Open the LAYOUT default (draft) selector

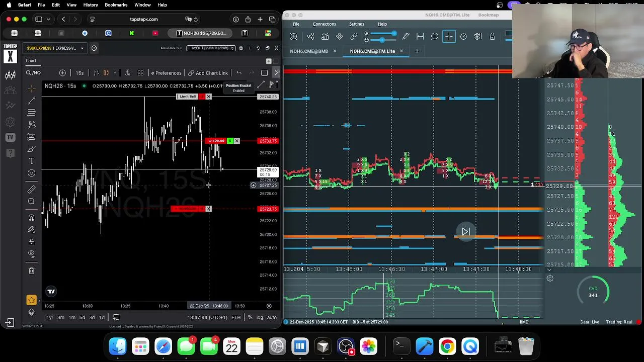click(211, 48)
